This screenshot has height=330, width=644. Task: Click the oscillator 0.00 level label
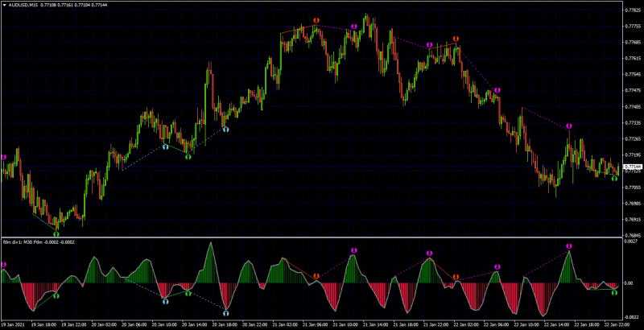(x=630, y=283)
